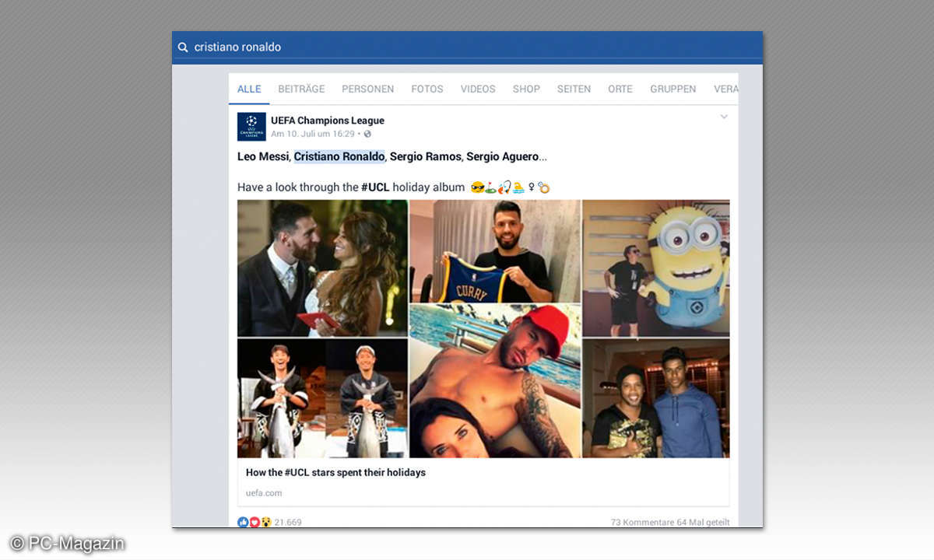
Task: Click the Sergio Ramos name link
Action: click(425, 156)
